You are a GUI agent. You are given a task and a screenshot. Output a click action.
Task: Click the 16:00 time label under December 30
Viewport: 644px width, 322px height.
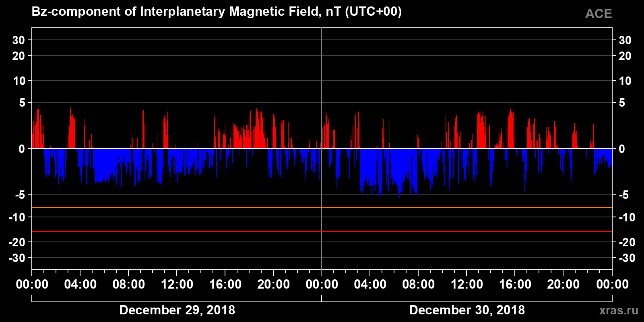coord(515,284)
